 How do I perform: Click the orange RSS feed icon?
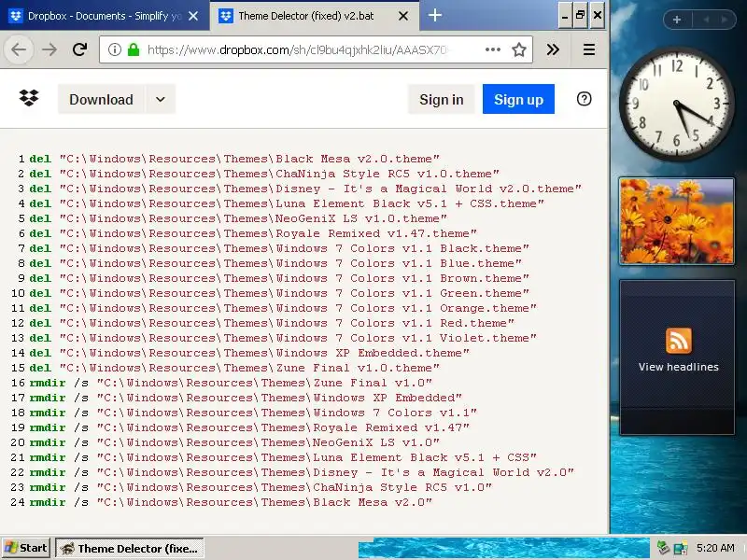point(679,341)
